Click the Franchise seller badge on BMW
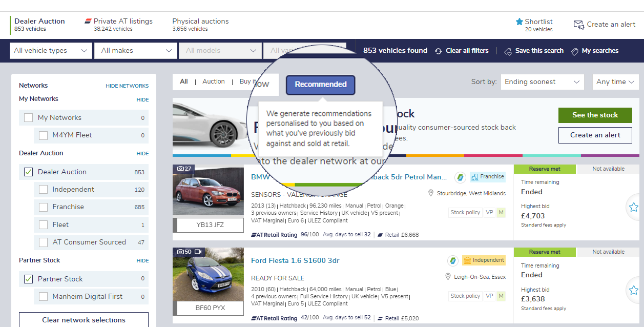644x327 pixels. (487, 177)
